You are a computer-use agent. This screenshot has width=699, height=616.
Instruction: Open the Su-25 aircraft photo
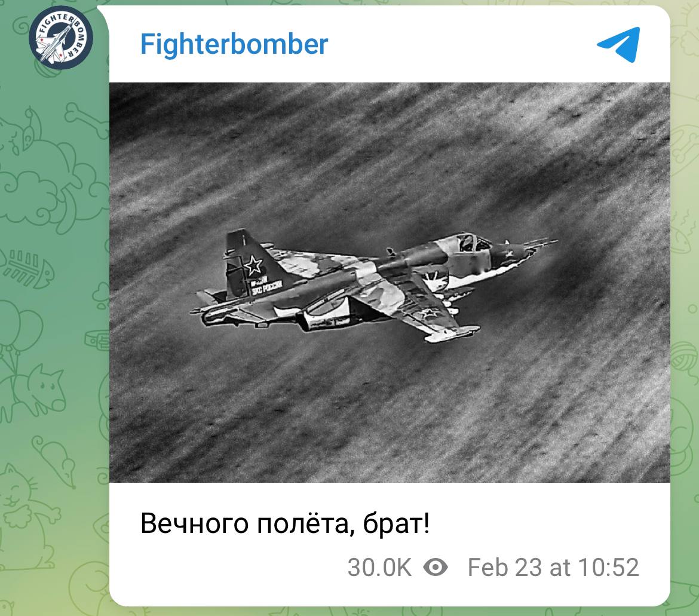tap(390, 283)
